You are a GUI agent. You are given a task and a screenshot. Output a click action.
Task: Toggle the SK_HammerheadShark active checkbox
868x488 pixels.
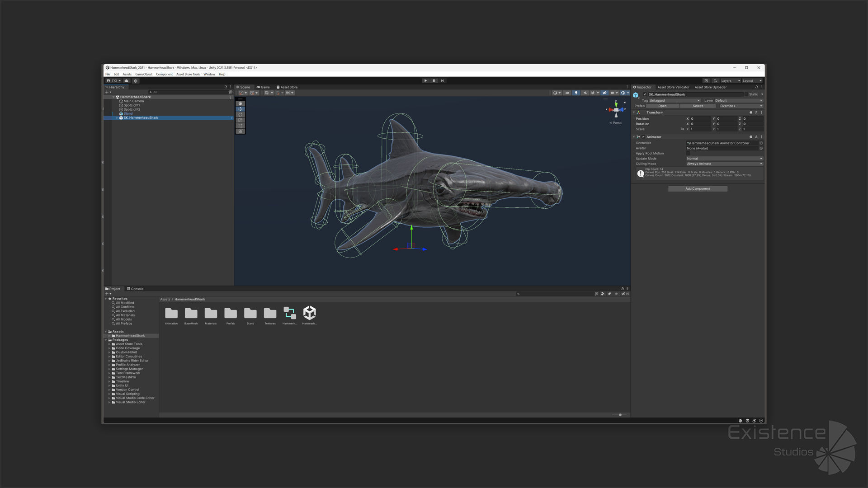645,94
